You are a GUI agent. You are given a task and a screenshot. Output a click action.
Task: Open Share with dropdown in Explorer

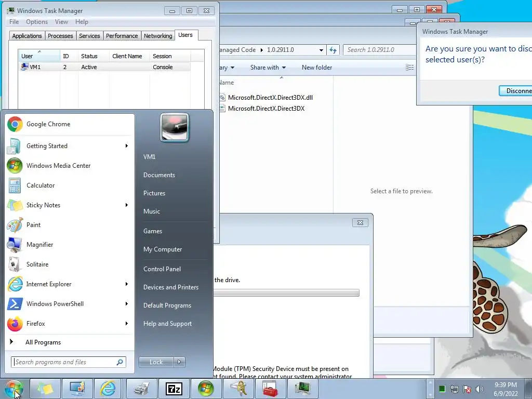[x=268, y=68]
